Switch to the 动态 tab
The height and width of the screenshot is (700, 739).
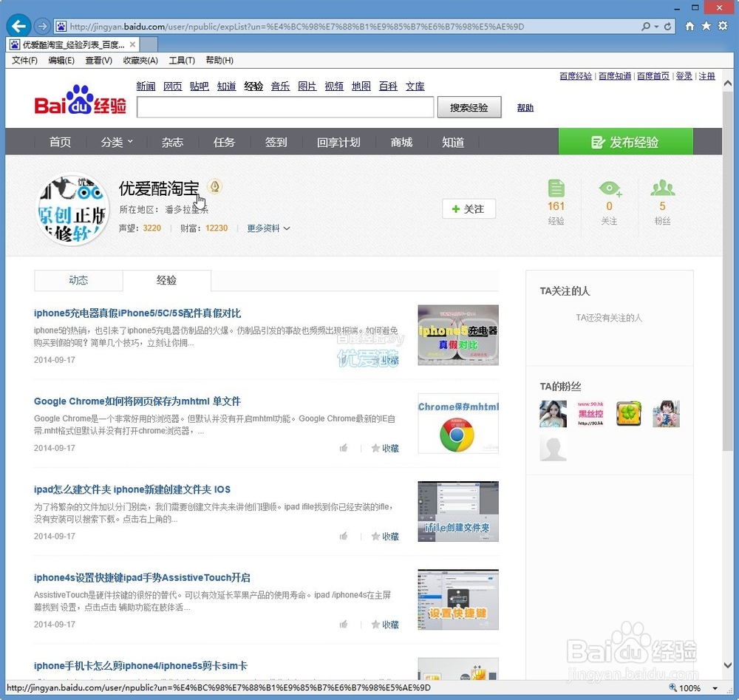pos(78,280)
